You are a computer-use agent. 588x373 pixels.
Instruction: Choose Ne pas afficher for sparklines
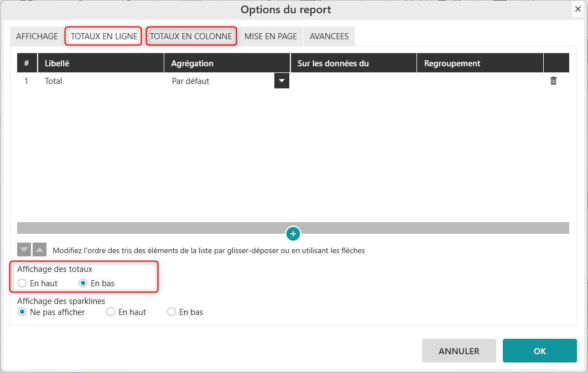(22, 312)
